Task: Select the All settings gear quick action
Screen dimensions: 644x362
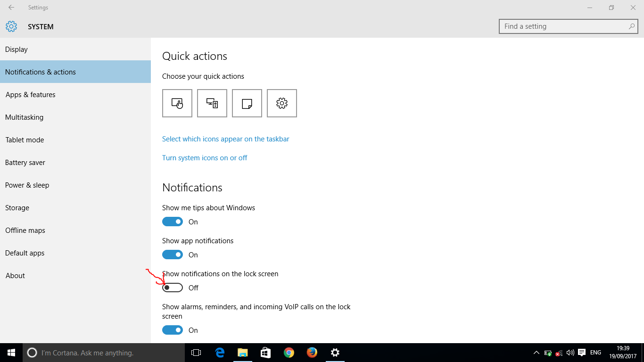Action: click(282, 103)
